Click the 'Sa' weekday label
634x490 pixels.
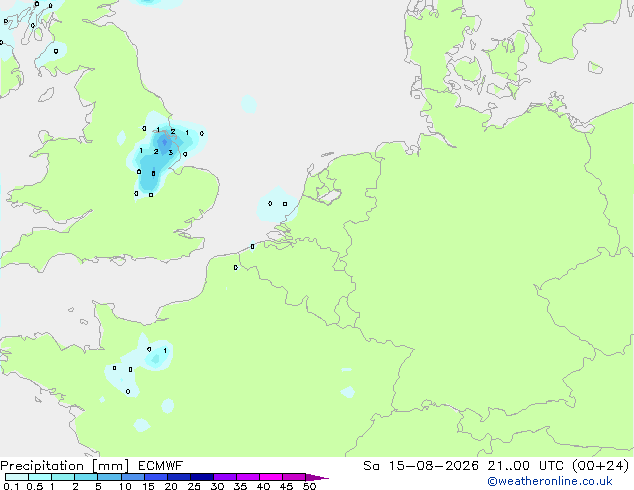tap(371, 466)
